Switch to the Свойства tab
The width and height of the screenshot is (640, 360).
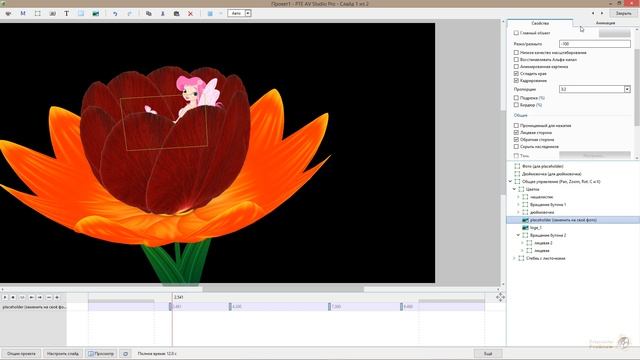point(540,23)
